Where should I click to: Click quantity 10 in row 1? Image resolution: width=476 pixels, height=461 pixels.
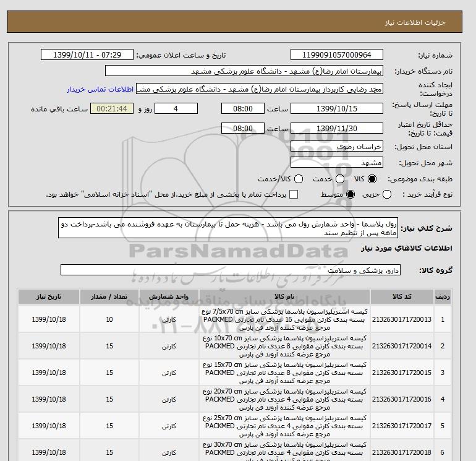(x=109, y=319)
